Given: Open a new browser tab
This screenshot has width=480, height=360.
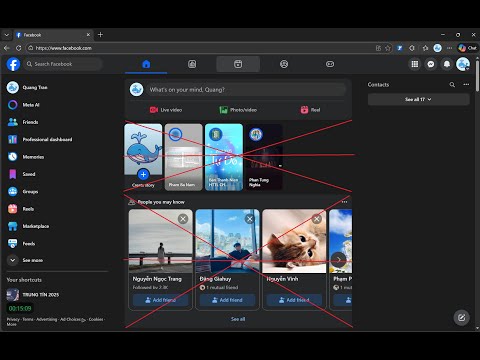Looking at the screenshot, I should pyautogui.click(x=100, y=35).
